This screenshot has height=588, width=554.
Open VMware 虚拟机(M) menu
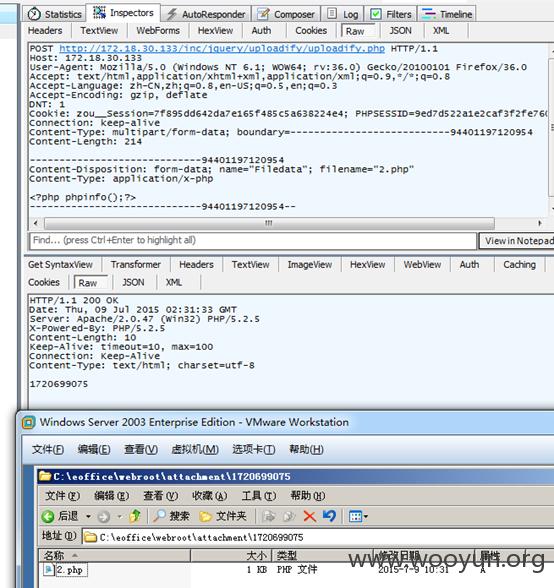[195, 449]
